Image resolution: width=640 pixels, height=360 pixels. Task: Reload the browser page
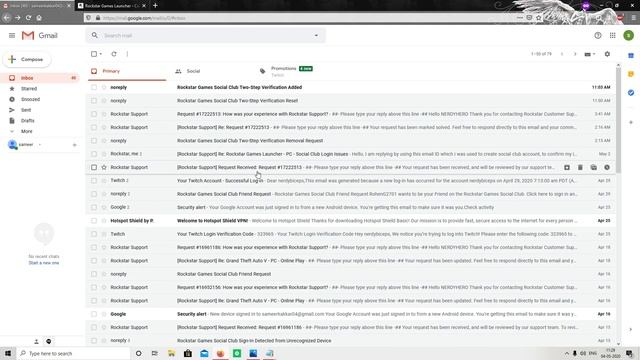click(x=28, y=18)
